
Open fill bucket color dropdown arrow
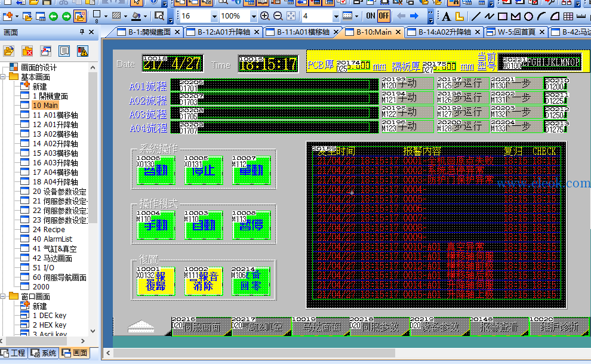point(145,16)
